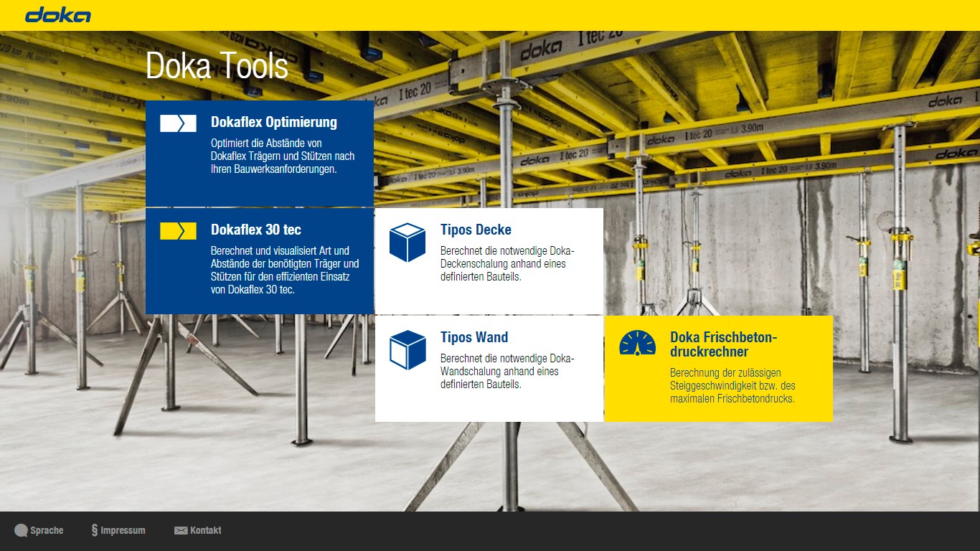Image resolution: width=980 pixels, height=551 pixels.
Task: Open the Kontakt page
Action: pos(206,531)
